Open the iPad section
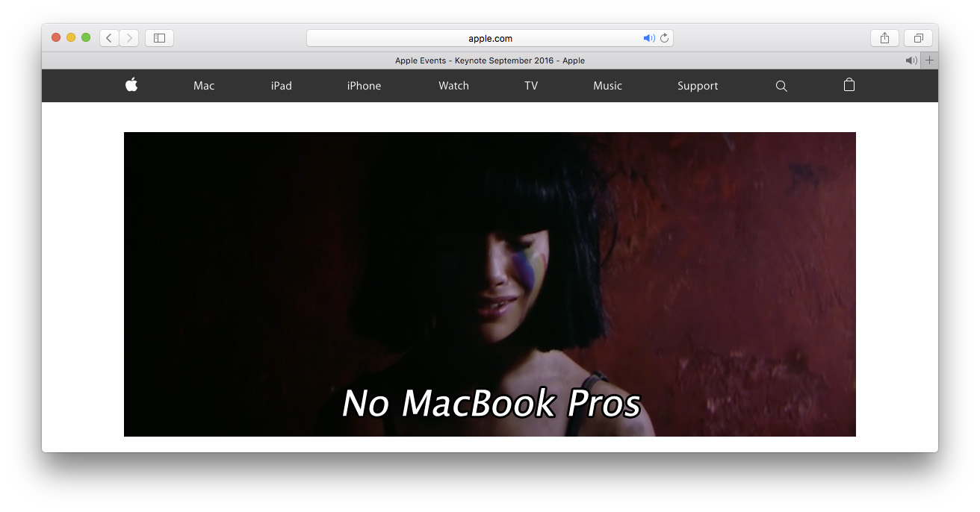 tap(281, 86)
